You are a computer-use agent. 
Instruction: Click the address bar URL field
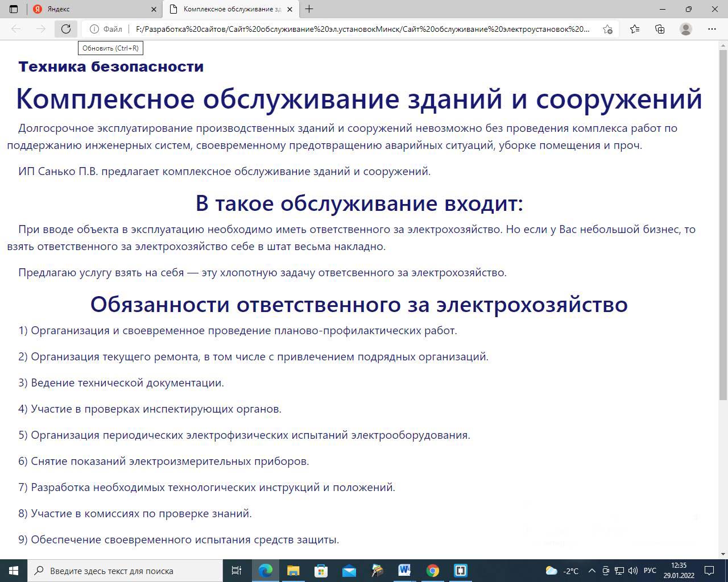pos(362,29)
